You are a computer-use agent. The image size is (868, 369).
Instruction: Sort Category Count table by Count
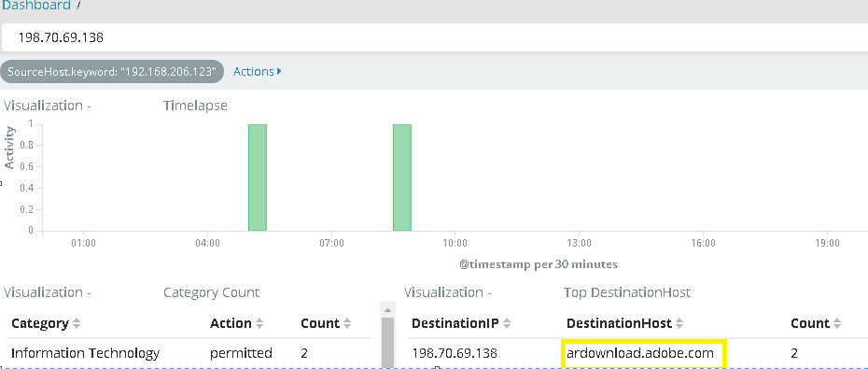(347, 323)
